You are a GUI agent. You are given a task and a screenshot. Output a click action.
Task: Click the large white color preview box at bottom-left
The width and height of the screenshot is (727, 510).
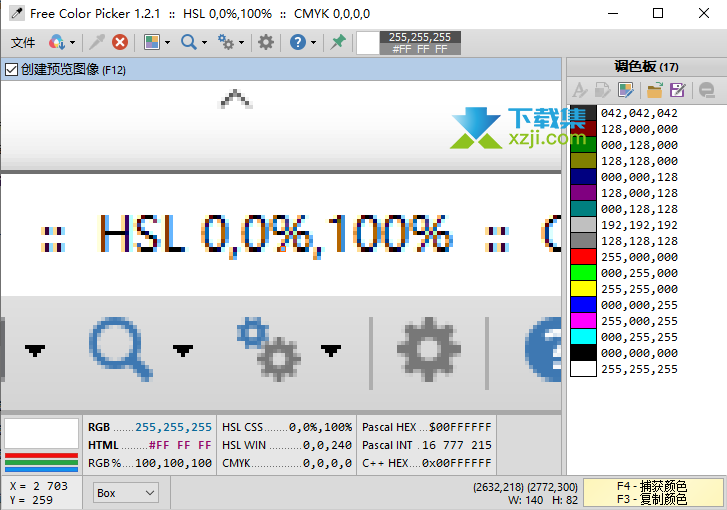click(42, 434)
